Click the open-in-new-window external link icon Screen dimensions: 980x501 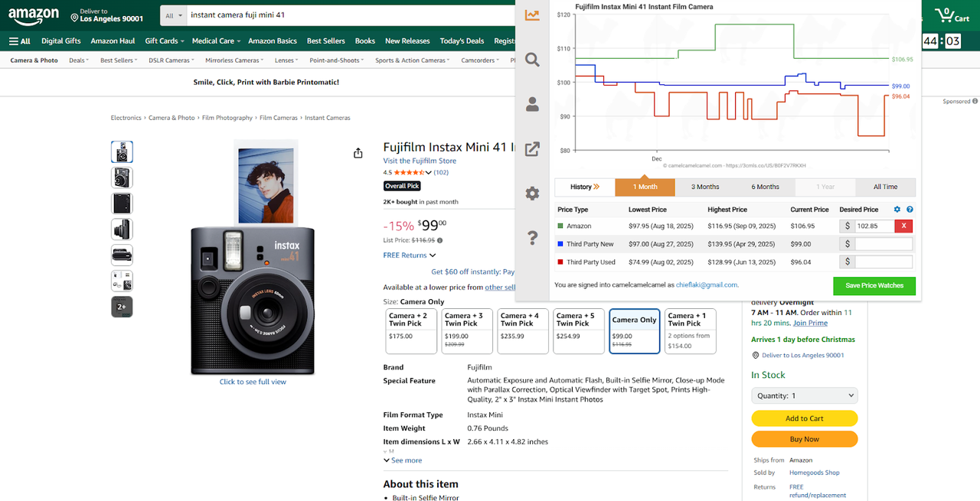click(x=532, y=149)
